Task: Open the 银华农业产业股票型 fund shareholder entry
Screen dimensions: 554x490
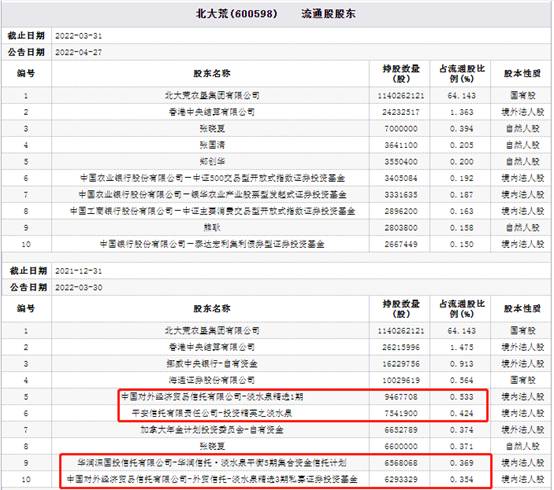Action: pos(212,195)
